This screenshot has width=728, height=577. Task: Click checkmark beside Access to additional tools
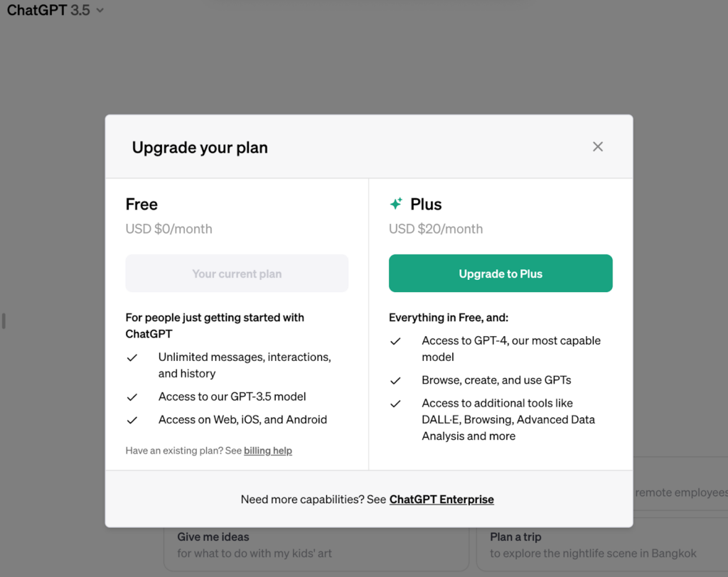pos(395,404)
